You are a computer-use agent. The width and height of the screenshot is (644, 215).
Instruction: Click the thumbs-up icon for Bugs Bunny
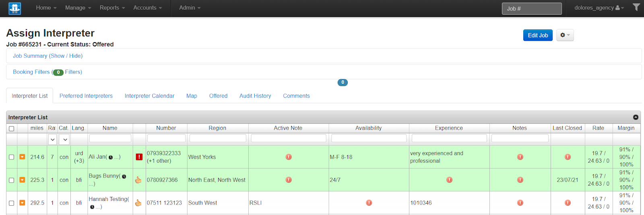point(138,180)
